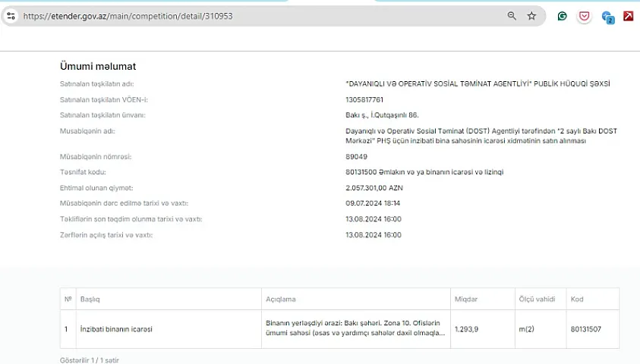The image size is (640, 364).
Task: Click the Təkliflərin son təqdim olunma label
Action: tap(131, 219)
